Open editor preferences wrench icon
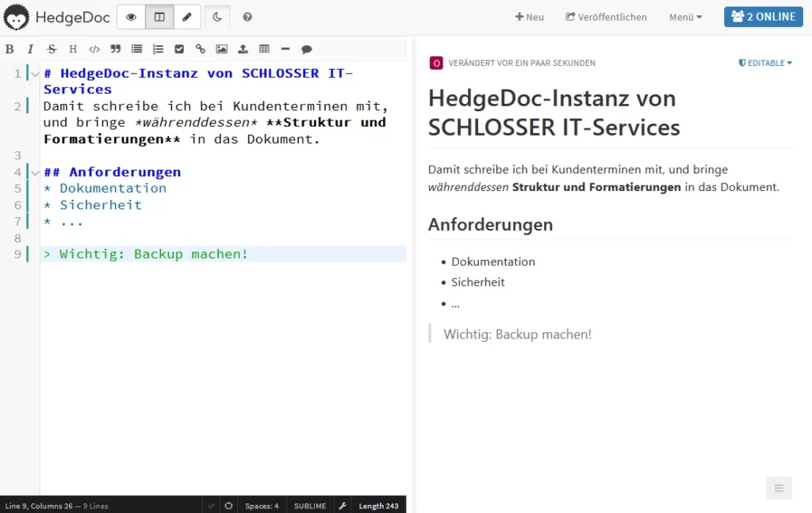This screenshot has height=513, width=812. [343, 506]
